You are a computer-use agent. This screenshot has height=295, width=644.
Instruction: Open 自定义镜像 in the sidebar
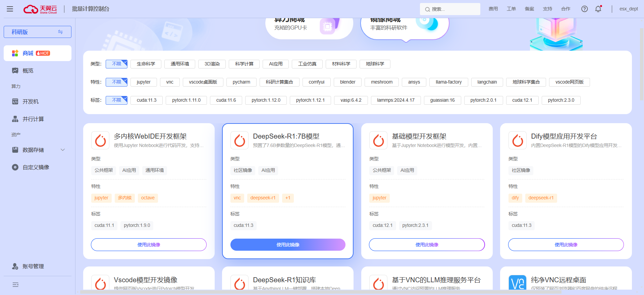[36, 167]
